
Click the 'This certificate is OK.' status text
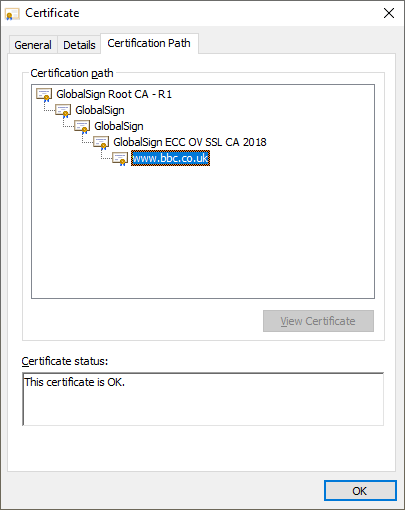point(75,382)
